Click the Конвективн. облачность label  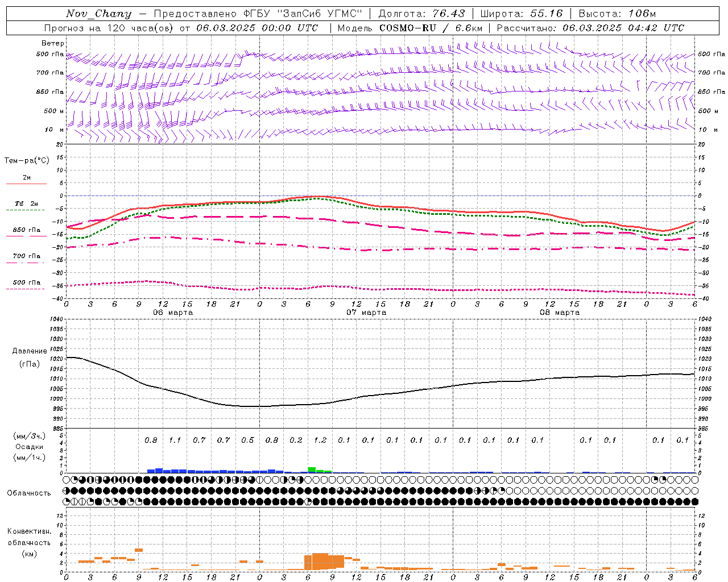pyautogui.click(x=29, y=537)
